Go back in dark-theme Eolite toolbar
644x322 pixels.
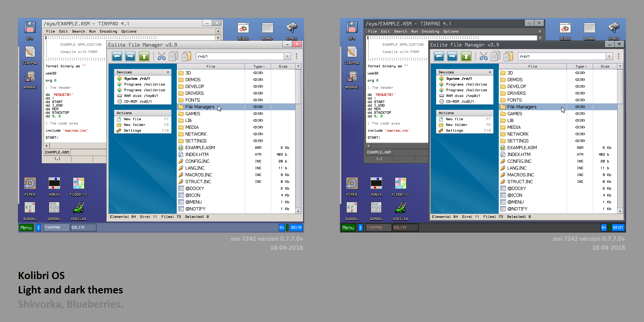[439, 56]
